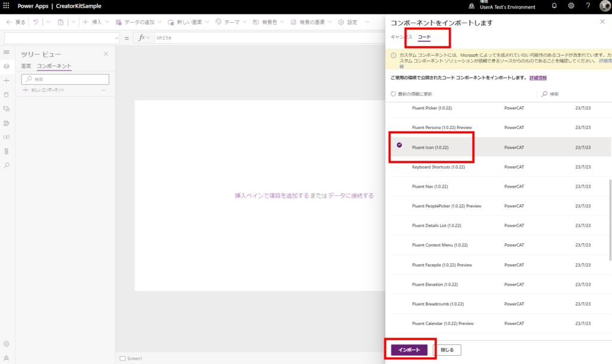Image resolution: width=612 pixels, height=364 pixels.
Task: Expand the 挿入 menu chevron
Action: (107, 22)
